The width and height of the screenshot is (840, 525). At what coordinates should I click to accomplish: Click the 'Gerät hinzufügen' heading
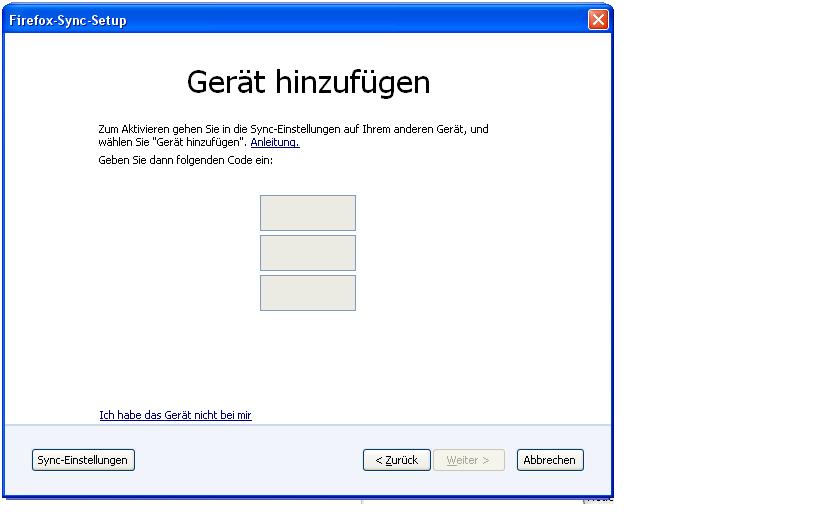tap(309, 82)
